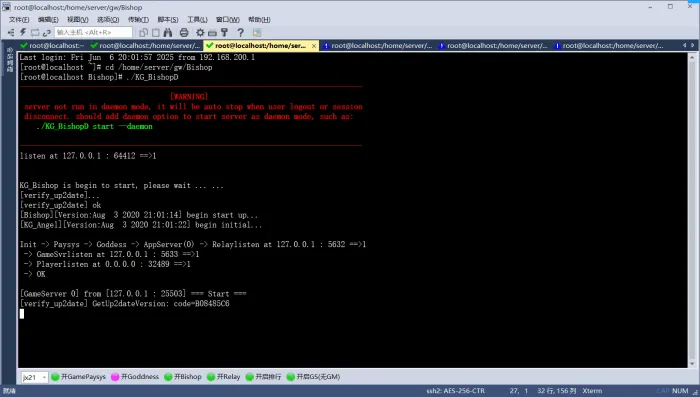Open the 工具(L) menu
Viewport: 700px width, 397px height.
click(197, 20)
